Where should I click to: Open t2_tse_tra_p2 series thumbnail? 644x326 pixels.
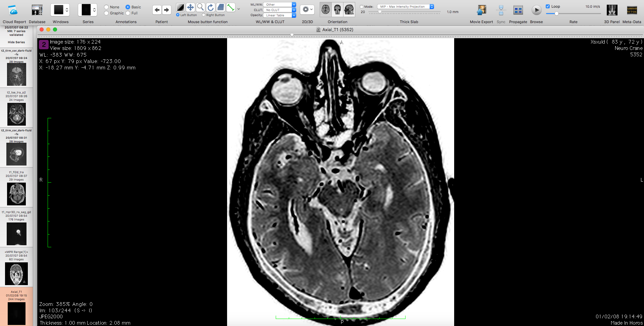coord(16,114)
